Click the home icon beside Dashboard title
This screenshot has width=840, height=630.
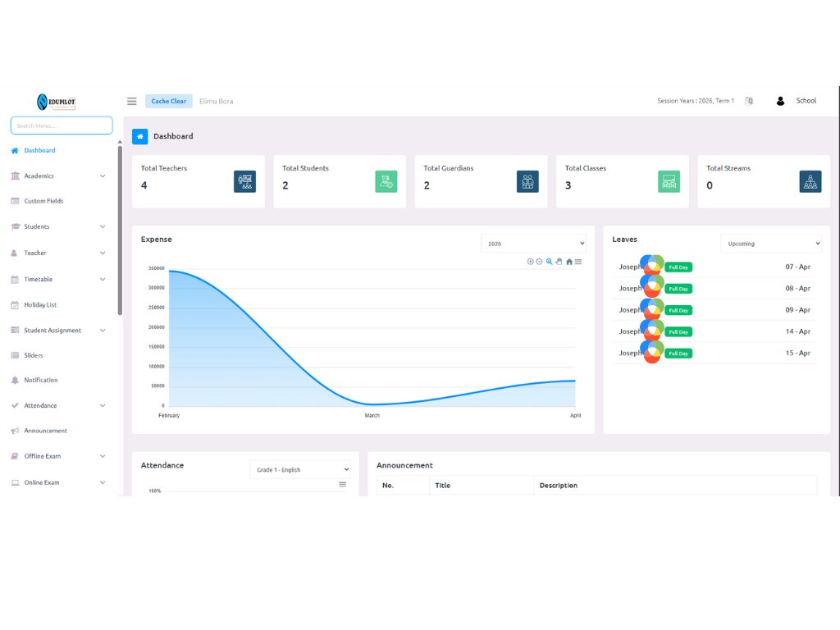point(140,136)
